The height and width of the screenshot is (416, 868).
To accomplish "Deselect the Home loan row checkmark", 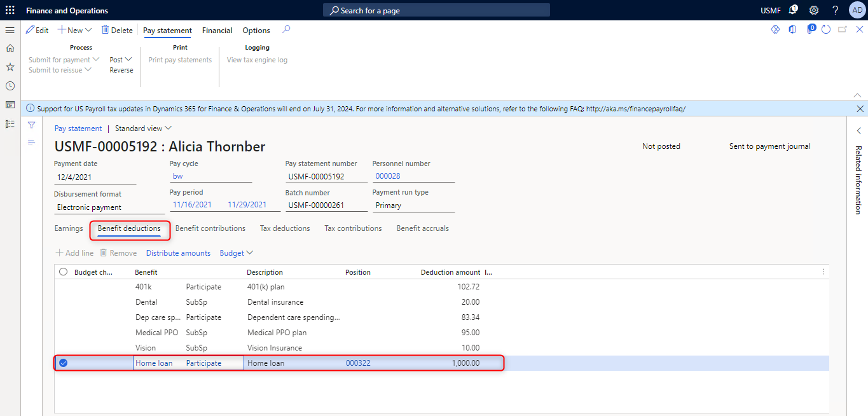I will click(x=63, y=363).
